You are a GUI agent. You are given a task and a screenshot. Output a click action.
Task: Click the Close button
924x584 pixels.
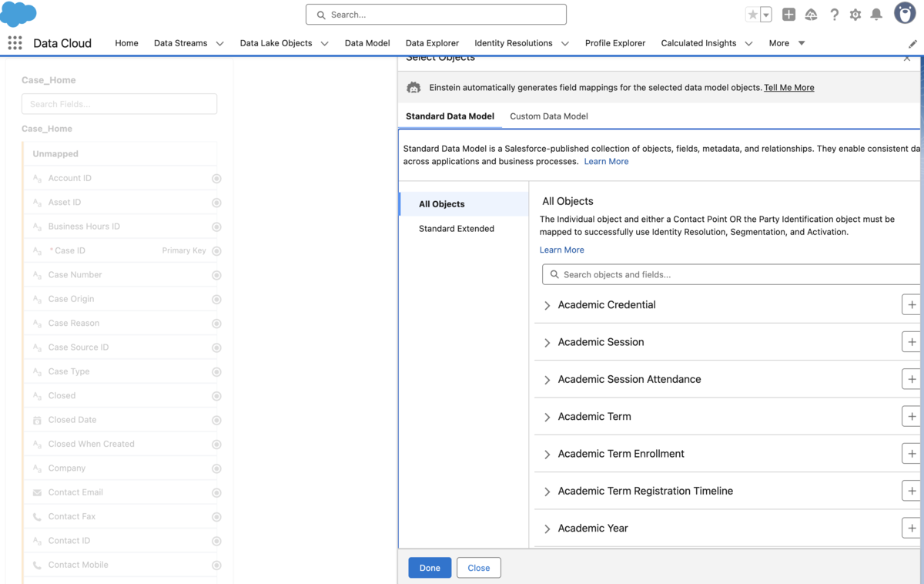pyautogui.click(x=478, y=568)
